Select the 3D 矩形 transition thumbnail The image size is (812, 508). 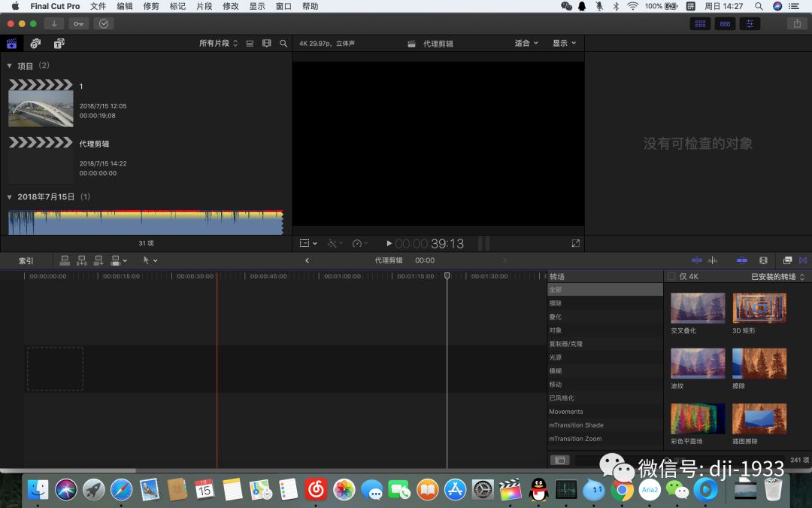(x=759, y=308)
